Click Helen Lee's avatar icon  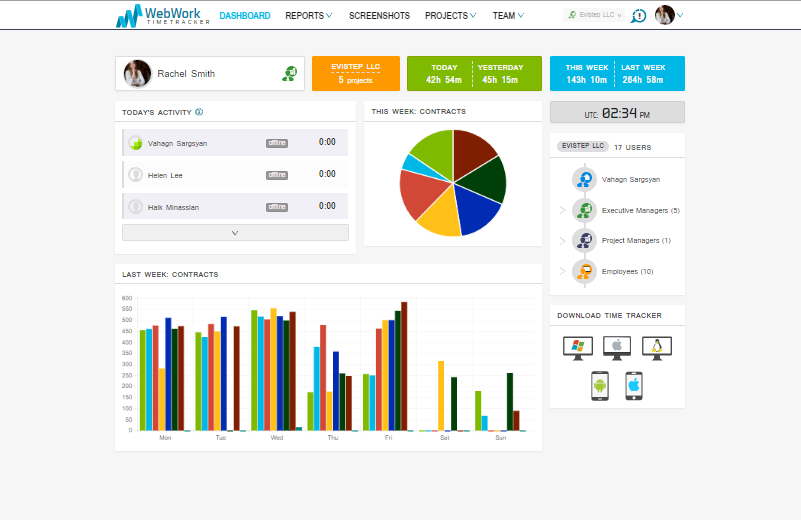coord(135,175)
